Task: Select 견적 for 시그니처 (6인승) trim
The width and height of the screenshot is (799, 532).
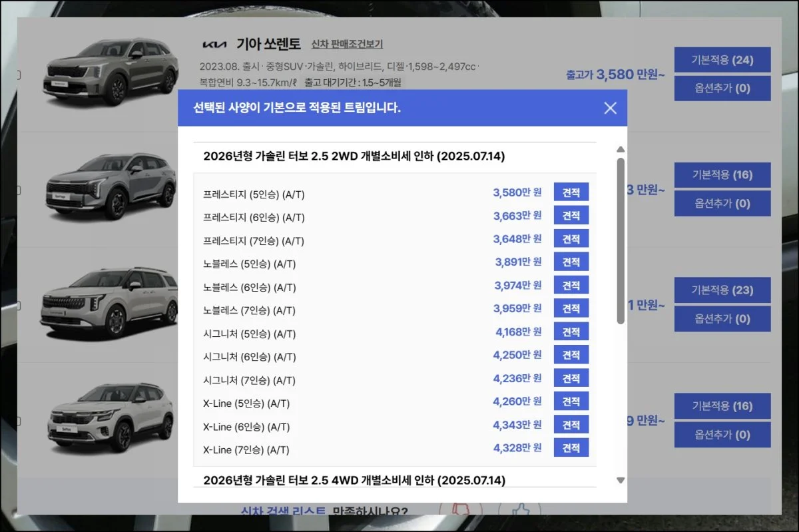Action: (x=571, y=355)
